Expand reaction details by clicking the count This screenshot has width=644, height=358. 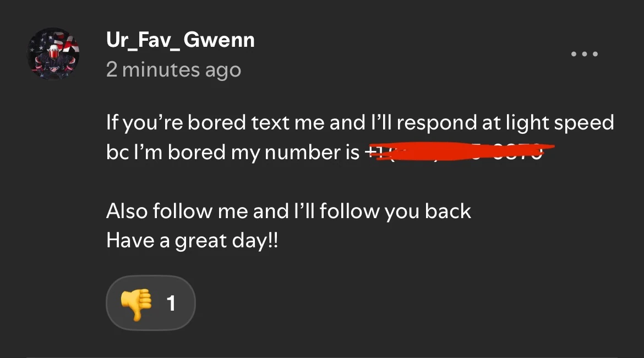(171, 302)
